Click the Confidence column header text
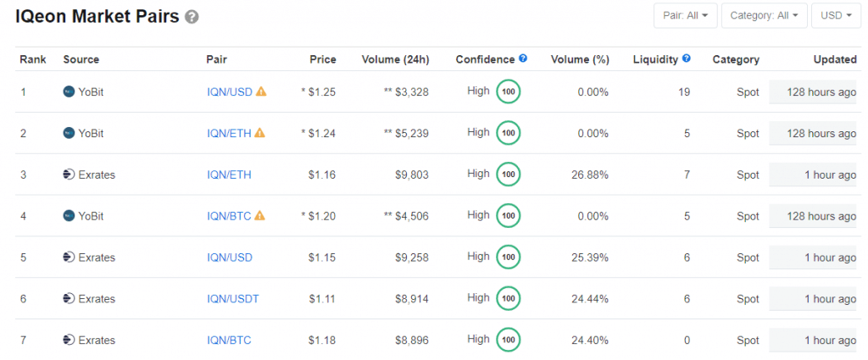 pos(486,59)
